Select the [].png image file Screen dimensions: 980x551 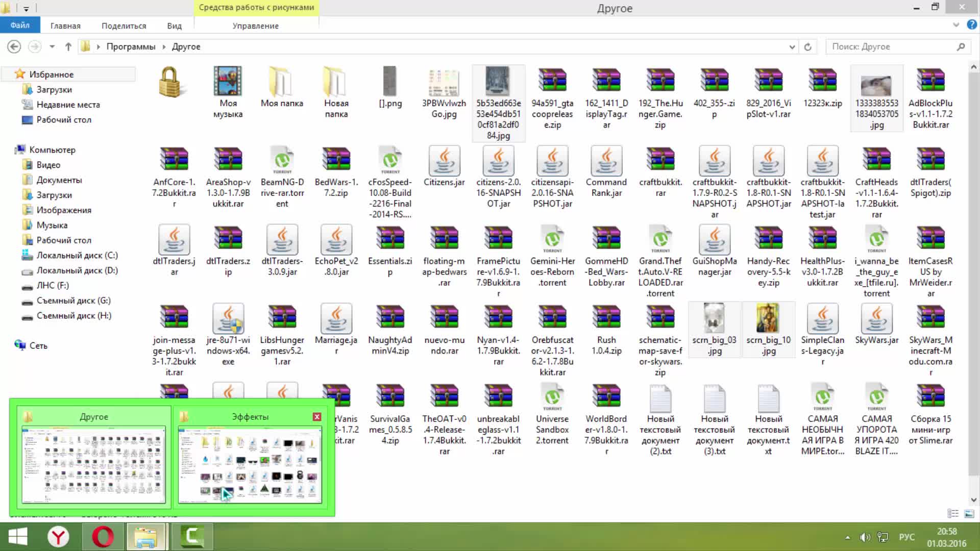tap(390, 87)
